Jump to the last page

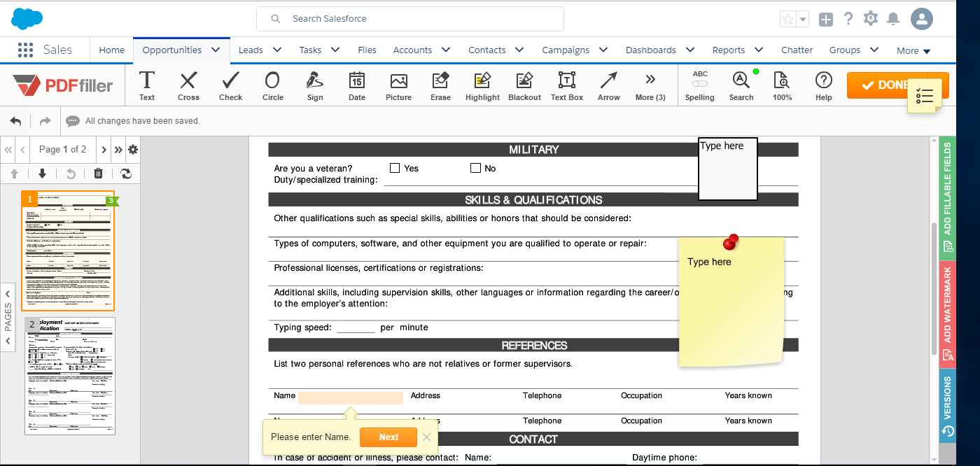(118, 149)
